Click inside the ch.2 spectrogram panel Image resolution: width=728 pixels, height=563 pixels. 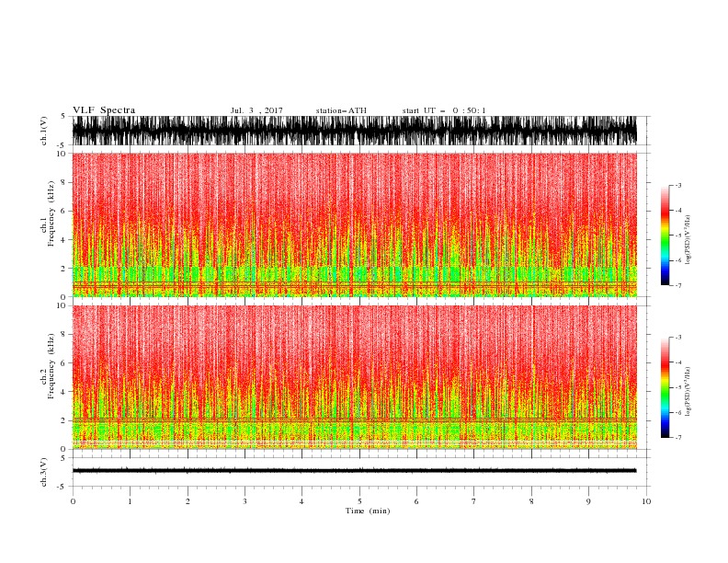[x=354, y=377]
